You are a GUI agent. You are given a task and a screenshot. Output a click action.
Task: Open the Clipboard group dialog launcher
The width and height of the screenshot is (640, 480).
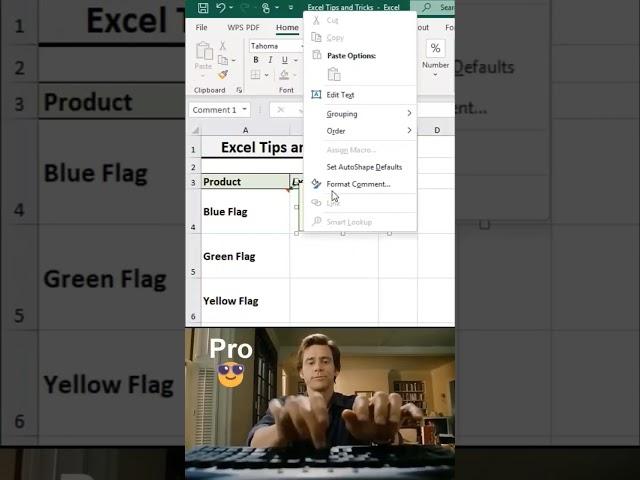click(239, 90)
